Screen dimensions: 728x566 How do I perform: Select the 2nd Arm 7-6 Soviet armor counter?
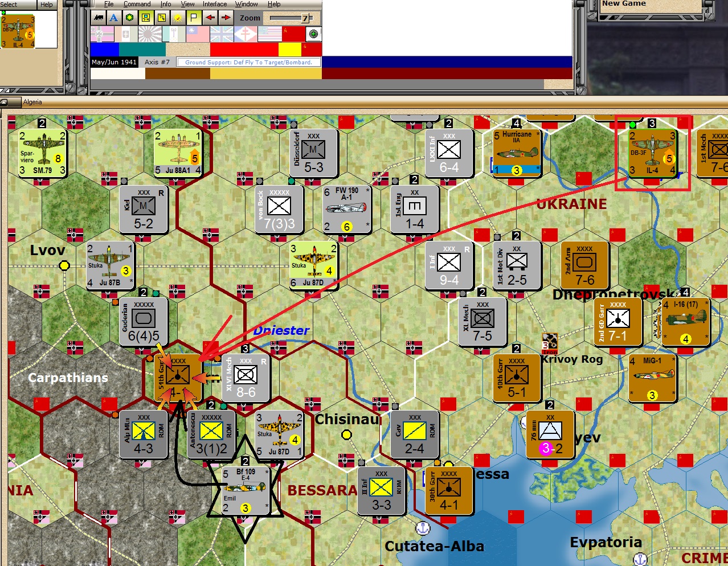[x=584, y=265]
